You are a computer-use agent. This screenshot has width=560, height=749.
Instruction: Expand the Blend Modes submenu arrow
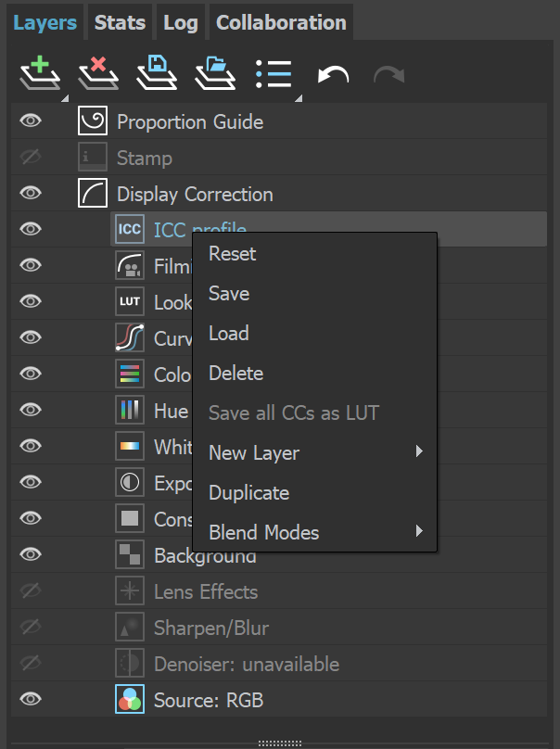[x=419, y=531]
